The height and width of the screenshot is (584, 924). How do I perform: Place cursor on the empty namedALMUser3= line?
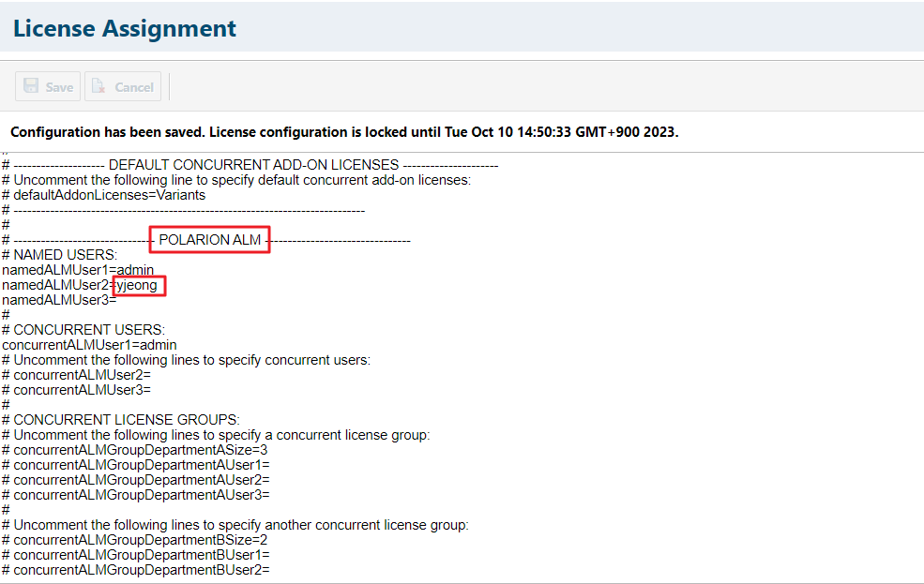[x=59, y=300]
